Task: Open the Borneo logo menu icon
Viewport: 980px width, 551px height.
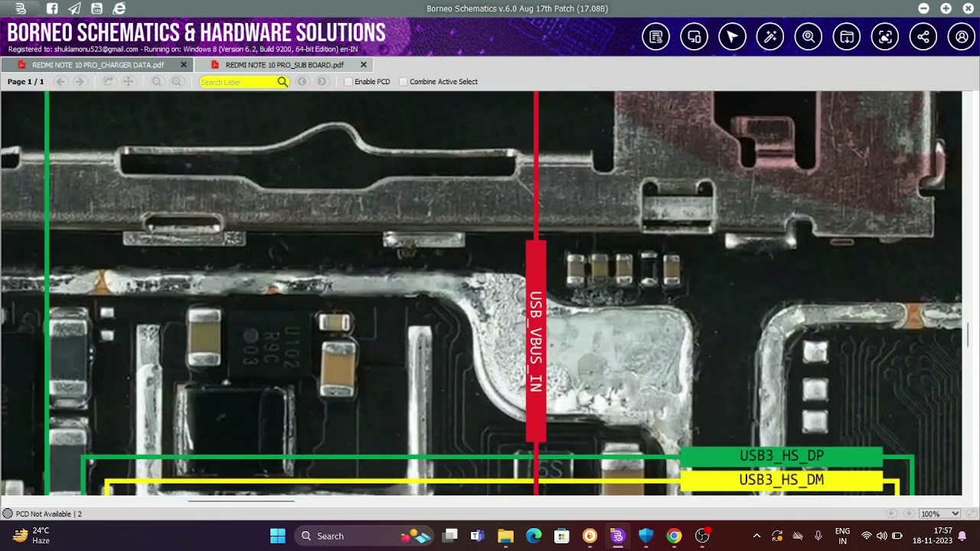Action: 21,8
